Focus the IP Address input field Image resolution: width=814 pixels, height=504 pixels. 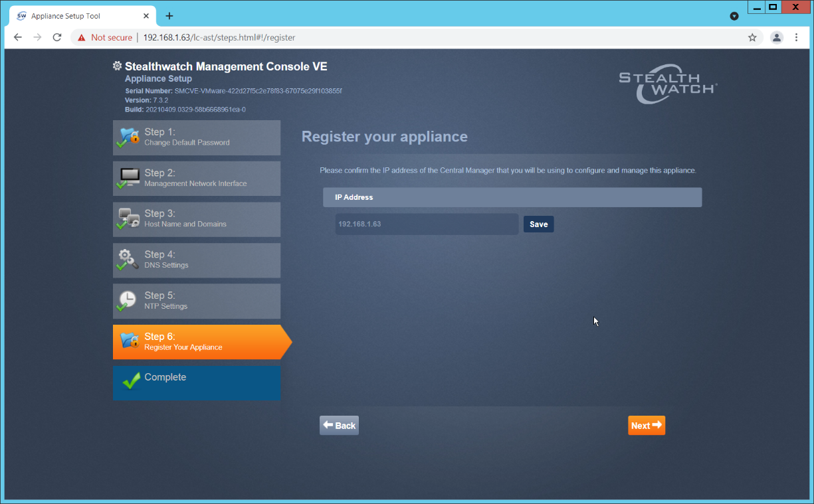(427, 224)
